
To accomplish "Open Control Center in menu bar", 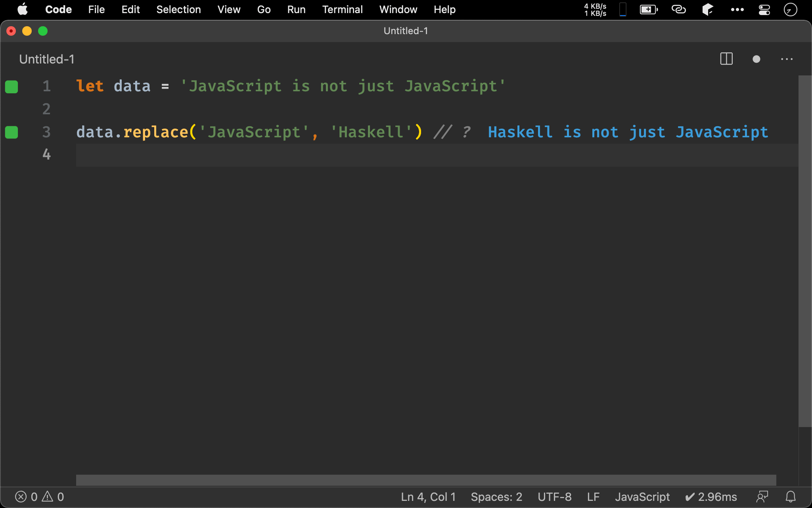I will 764,10.
